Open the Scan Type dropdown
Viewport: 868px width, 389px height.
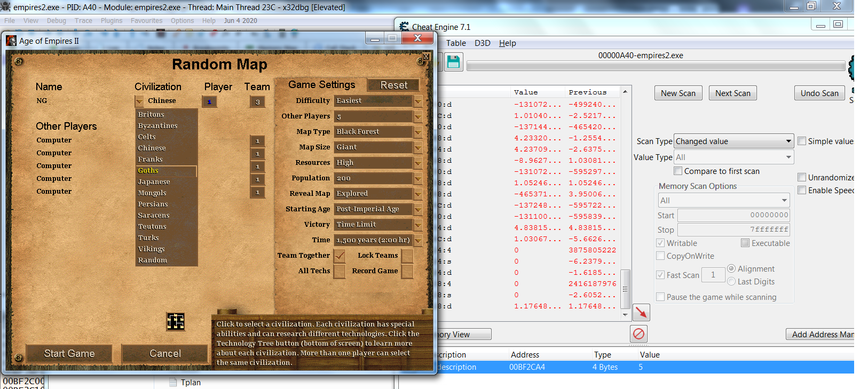[x=734, y=141]
